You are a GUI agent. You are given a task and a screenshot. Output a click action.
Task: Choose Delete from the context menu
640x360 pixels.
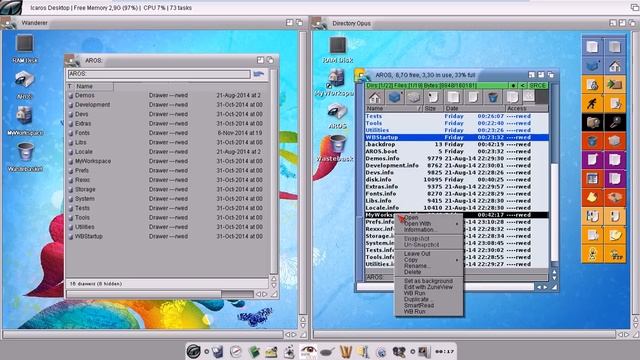[429, 272]
